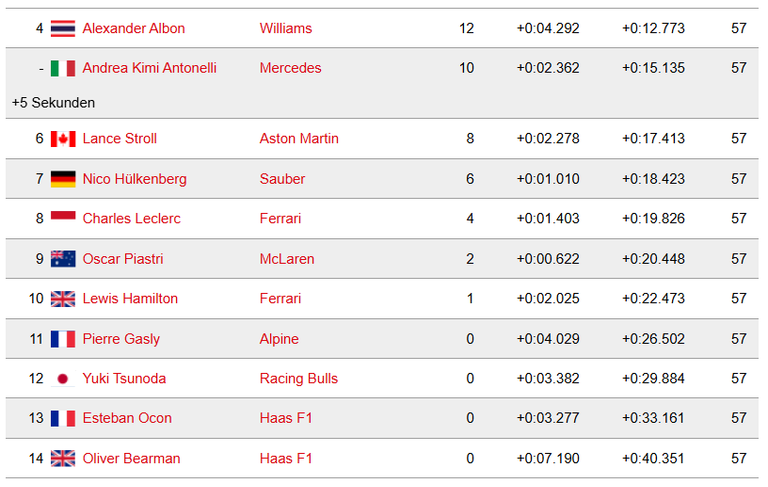Click the British flag next to Oliver Bearman
Screen dimensions: 768x487
tap(63, 459)
